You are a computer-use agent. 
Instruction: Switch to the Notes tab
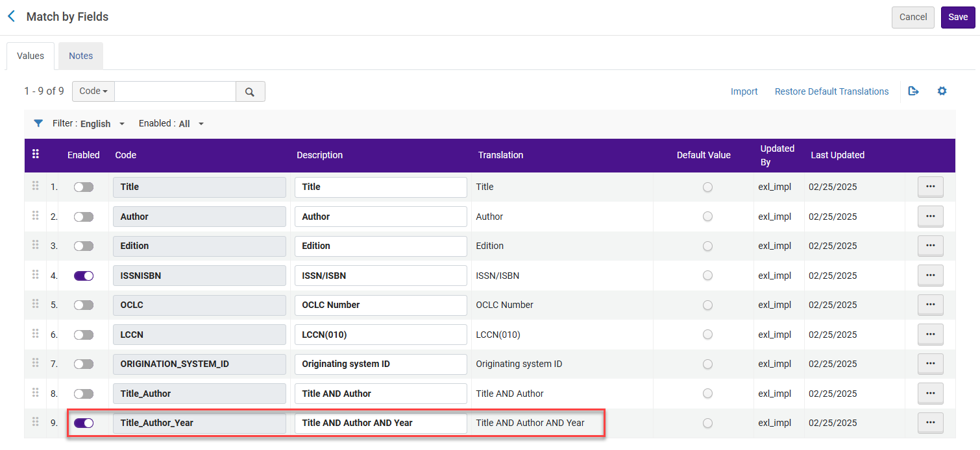(x=81, y=56)
